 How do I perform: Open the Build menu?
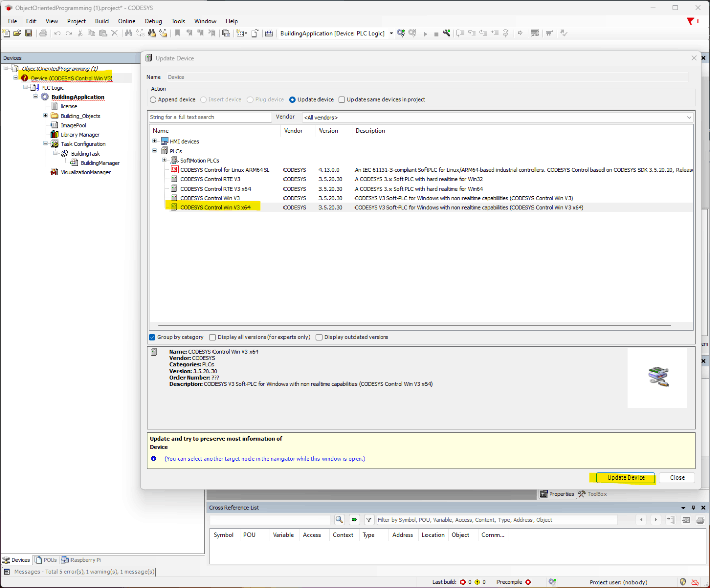[102, 21]
